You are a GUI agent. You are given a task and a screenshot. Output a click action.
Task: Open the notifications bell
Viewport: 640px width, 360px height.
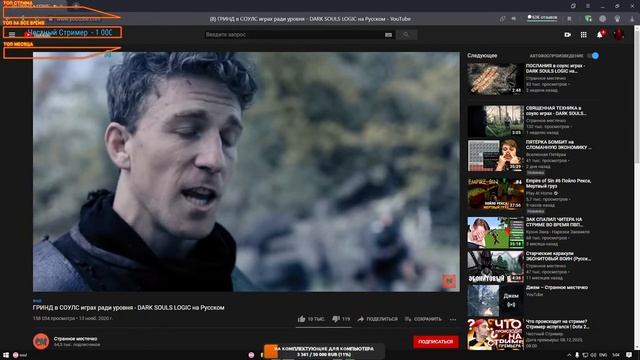tap(600, 35)
